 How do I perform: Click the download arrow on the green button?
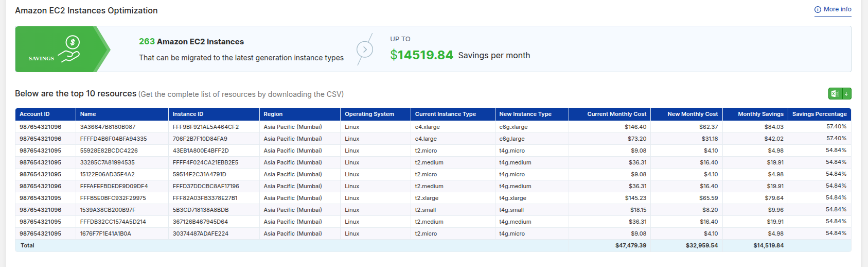click(x=846, y=94)
